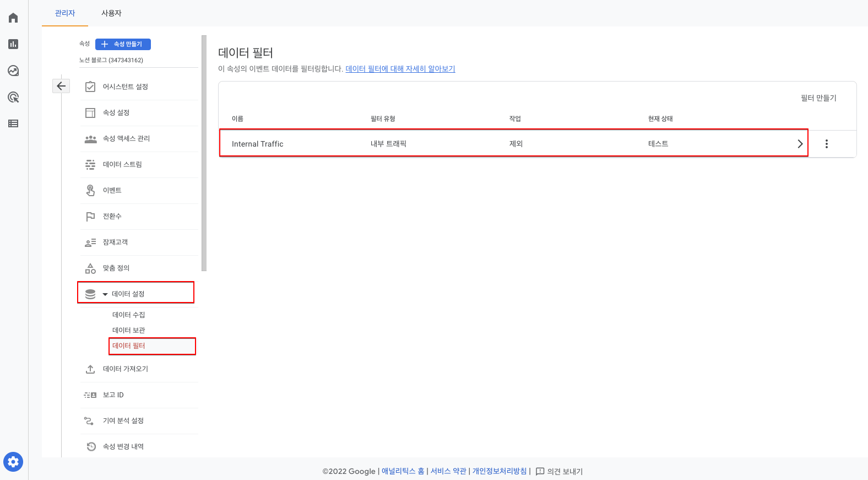Click the 테스트 status cell
This screenshot has width=868, height=480.
tap(658, 144)
